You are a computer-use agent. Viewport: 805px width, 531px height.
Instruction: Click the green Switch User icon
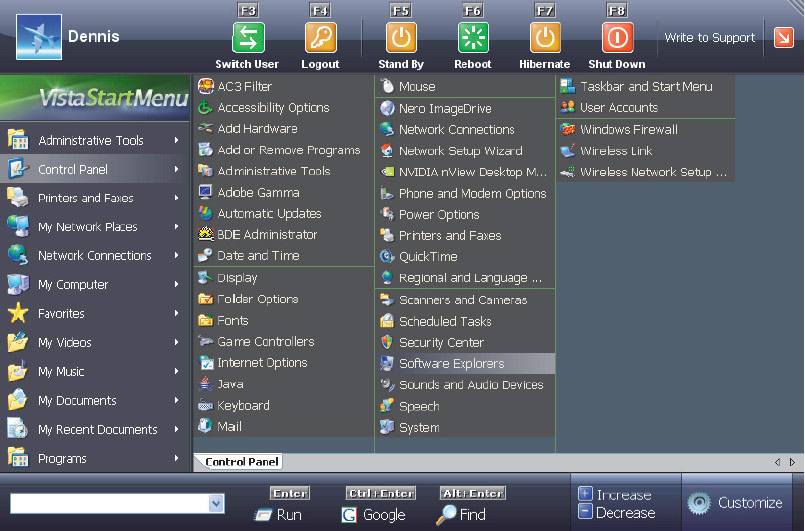point(248,38)
